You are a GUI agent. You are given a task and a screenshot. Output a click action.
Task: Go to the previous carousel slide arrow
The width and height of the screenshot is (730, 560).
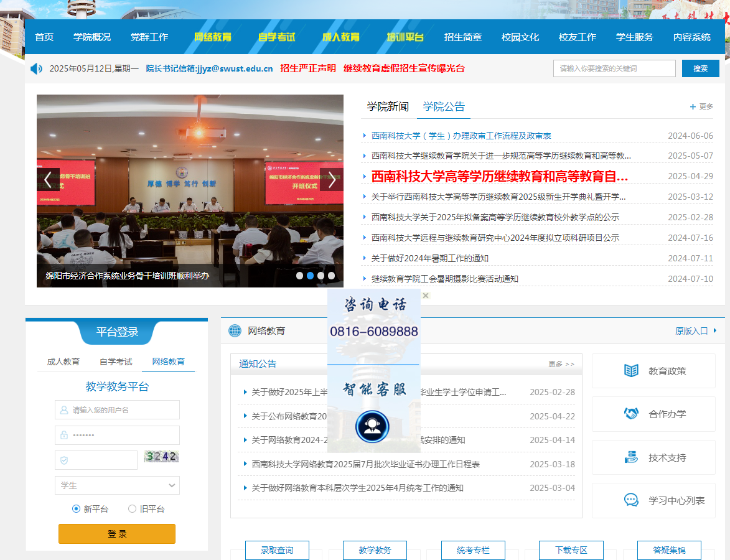point(48,180)
